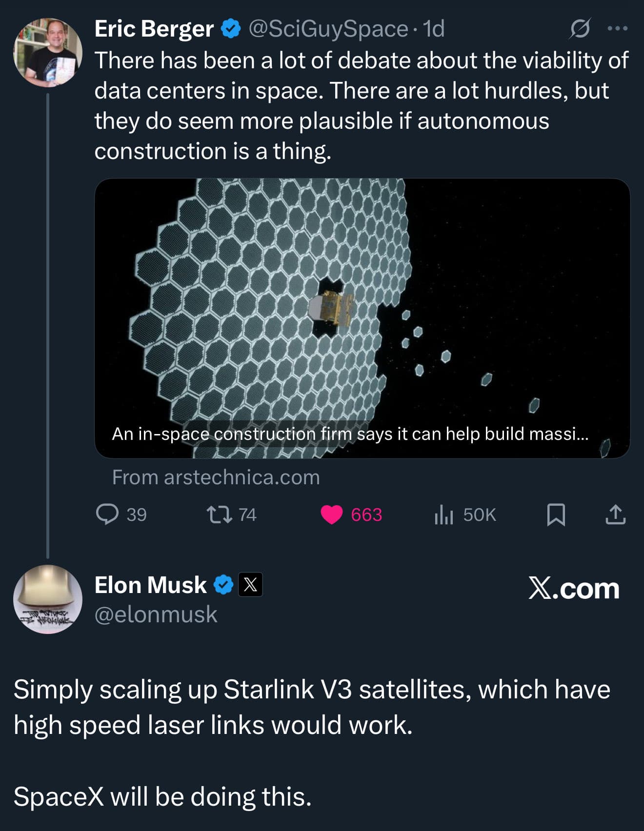Click the 1d timestamp on the post
This screenshot has height=831, width=644.
coord(434,29)
